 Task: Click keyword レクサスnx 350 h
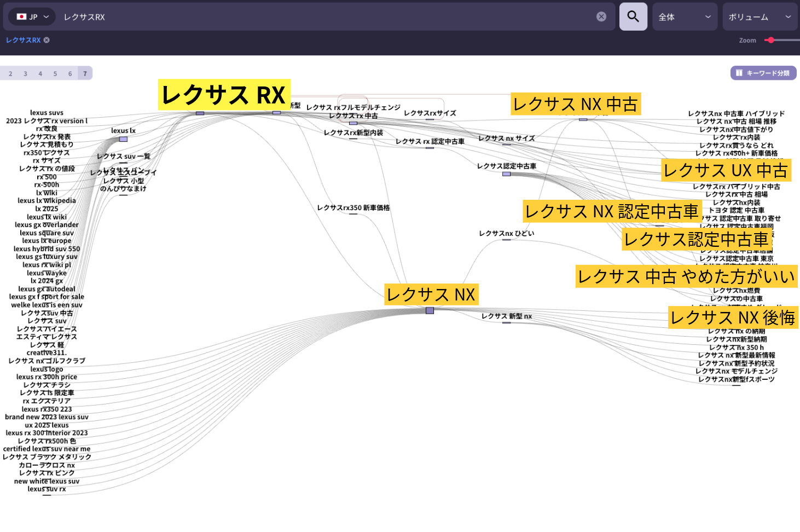click(737, 348)
